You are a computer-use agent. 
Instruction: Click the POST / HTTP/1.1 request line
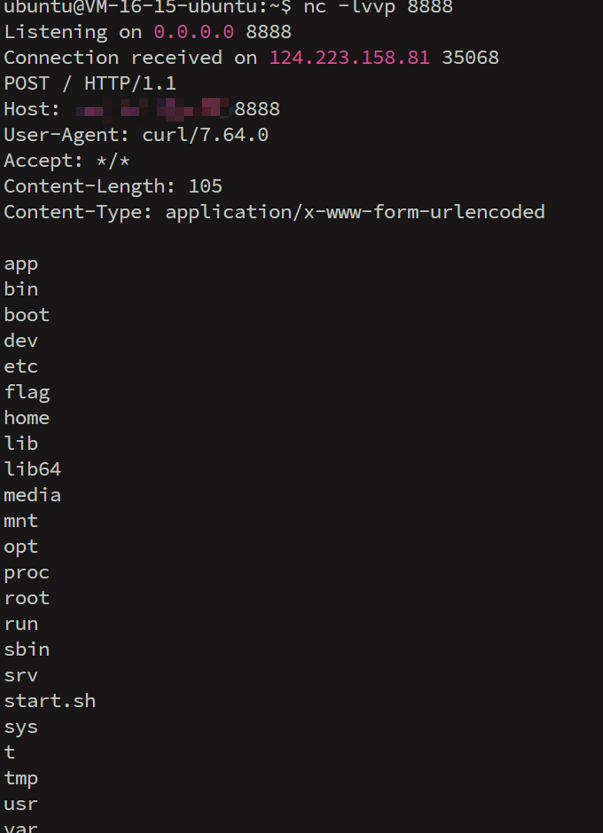point(90,83)
